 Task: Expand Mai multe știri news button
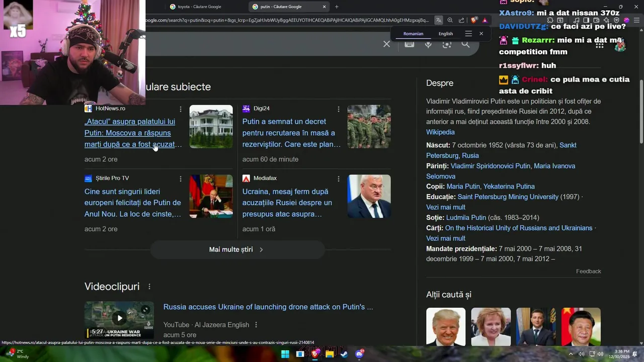[x=237, y=249]
